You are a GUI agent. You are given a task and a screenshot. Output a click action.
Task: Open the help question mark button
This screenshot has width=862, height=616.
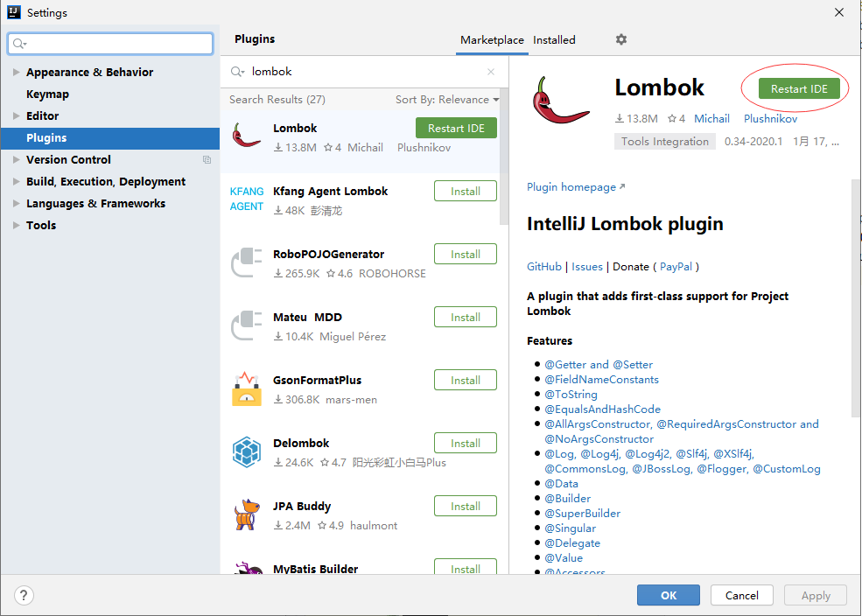click(24, 595)
